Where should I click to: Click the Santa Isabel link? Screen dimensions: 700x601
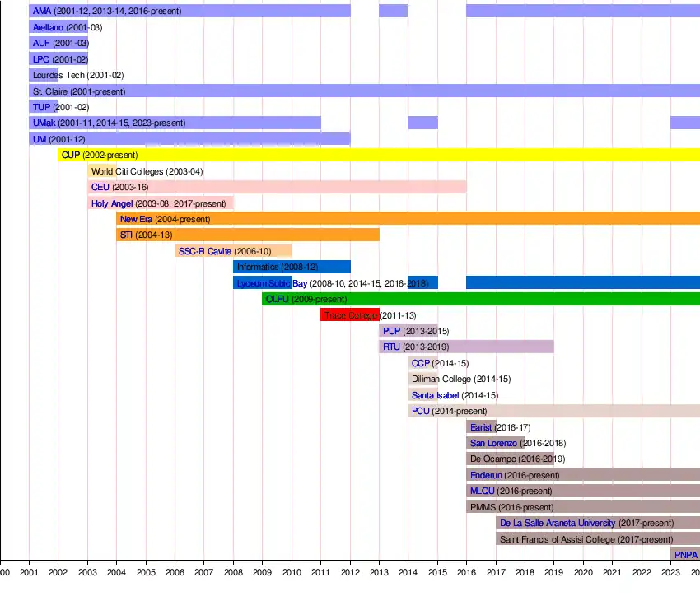click(x=436, y=395)
